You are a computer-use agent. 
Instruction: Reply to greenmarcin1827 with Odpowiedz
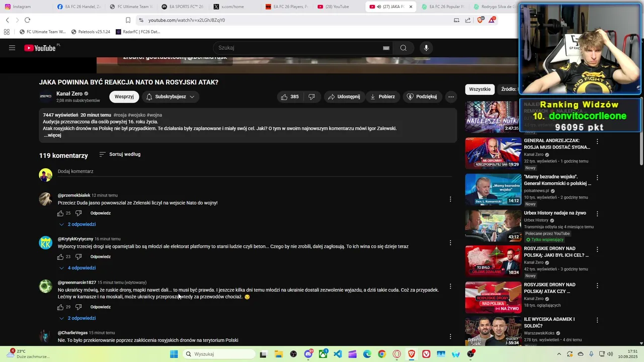(101, 307)
